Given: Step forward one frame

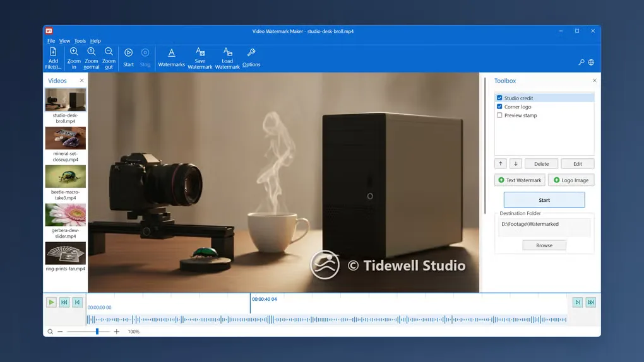Looking at the screenshot, I should (x=578, y=303).
